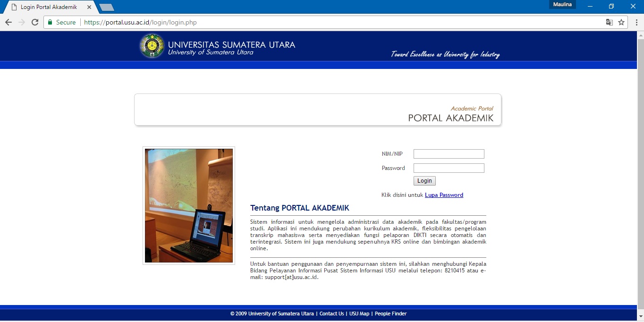This screenshot has width=644, height=322.
Task: Open Chrome's customize menu icon
Action: pos(635,22)
